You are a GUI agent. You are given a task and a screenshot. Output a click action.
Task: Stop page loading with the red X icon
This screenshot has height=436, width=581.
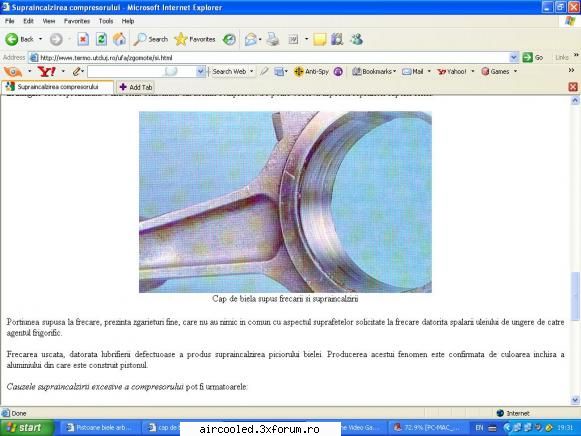[x=83, y=39]
